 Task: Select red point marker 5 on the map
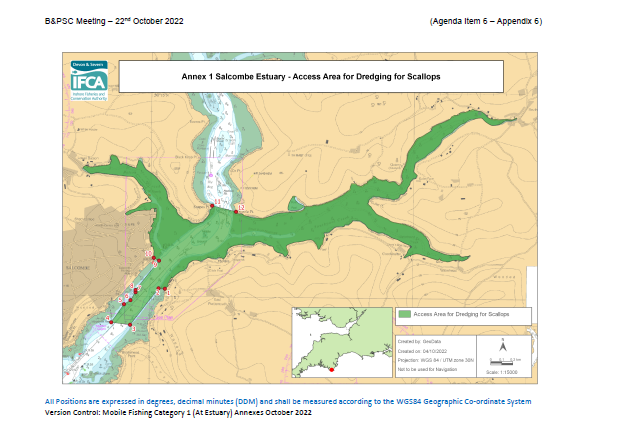[124, 304]
